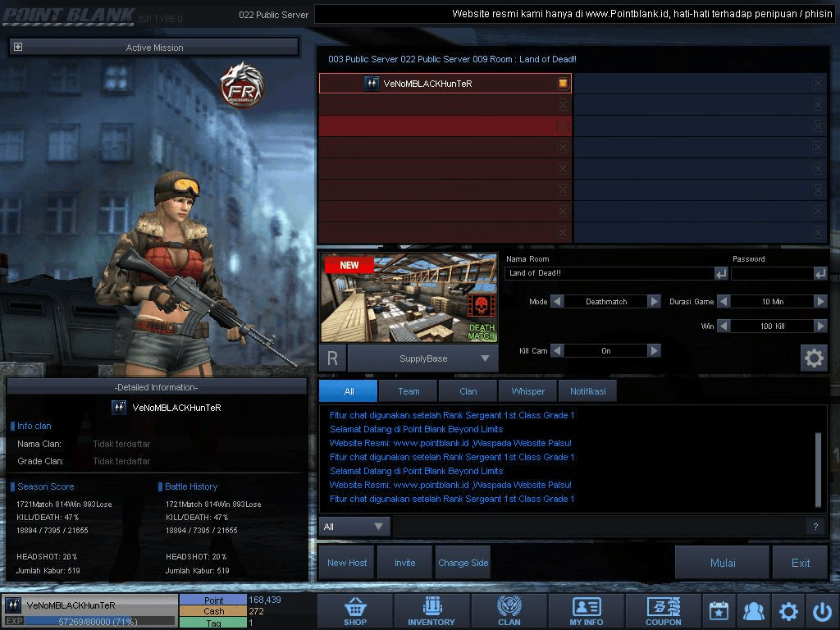Click the Invite button

click(x=405, y=563)
